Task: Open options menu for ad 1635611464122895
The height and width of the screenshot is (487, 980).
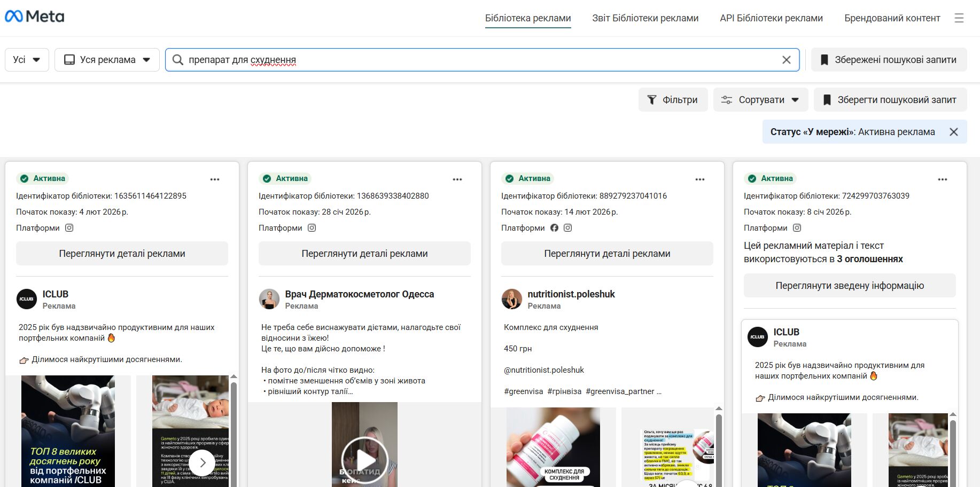Action: (x=215, y=179)
